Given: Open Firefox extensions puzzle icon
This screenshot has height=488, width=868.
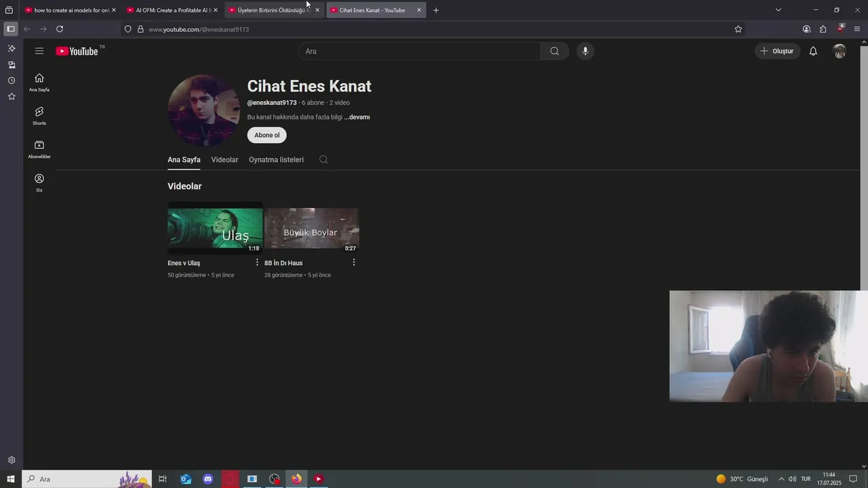Looking at the screenshot, I should pos(823,29).
